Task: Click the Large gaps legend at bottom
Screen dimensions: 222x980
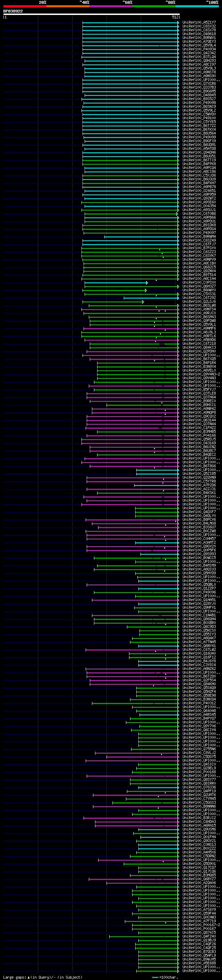Action: coord(43,977)
